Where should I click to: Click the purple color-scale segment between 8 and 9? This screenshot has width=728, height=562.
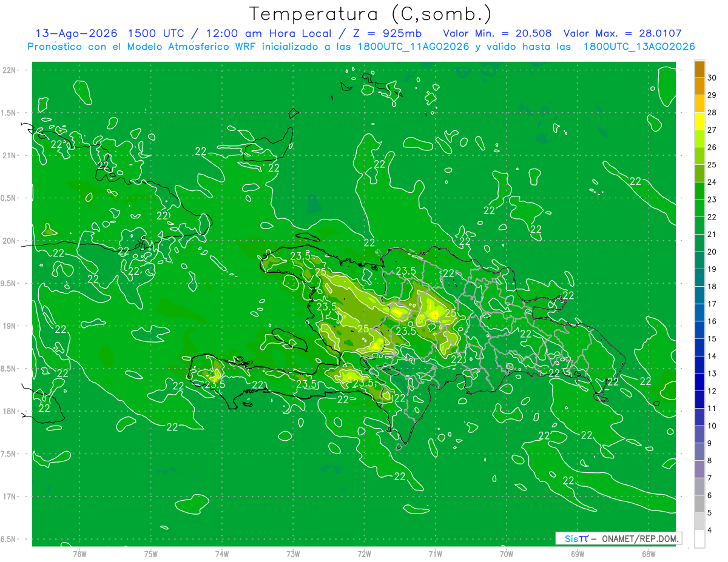(699, 452)
